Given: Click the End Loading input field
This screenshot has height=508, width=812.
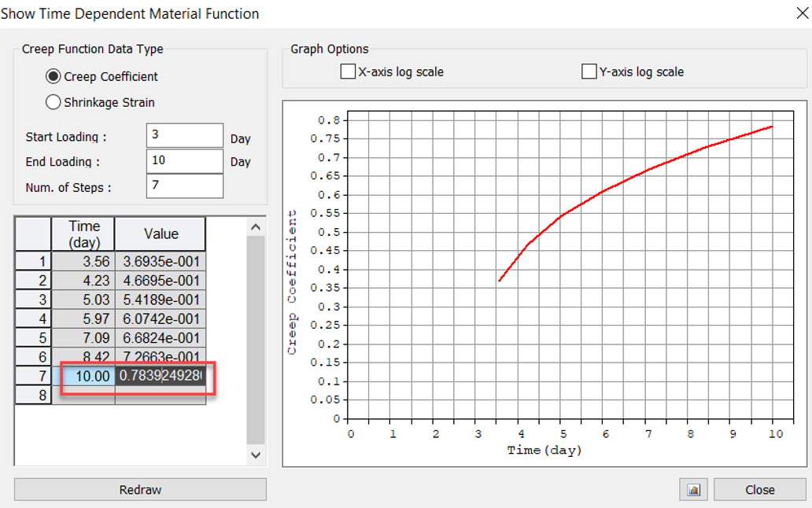Looking at the screenshot, I should click(x=184, y=160).
